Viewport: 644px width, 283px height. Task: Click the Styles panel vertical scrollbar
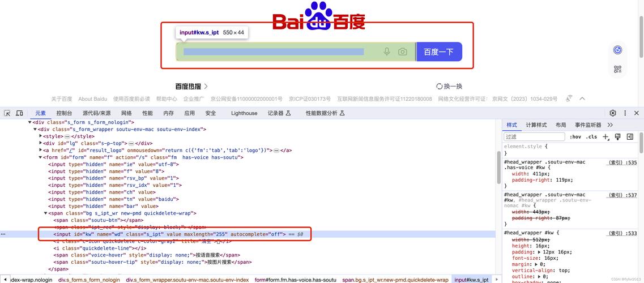641,170
